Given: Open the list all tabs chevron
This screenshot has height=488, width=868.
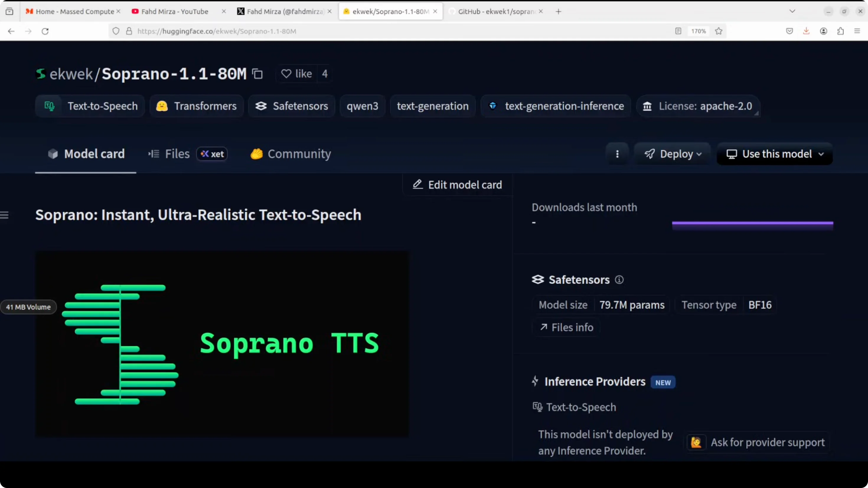Looking at the screenshot, I should click(792, 11).
